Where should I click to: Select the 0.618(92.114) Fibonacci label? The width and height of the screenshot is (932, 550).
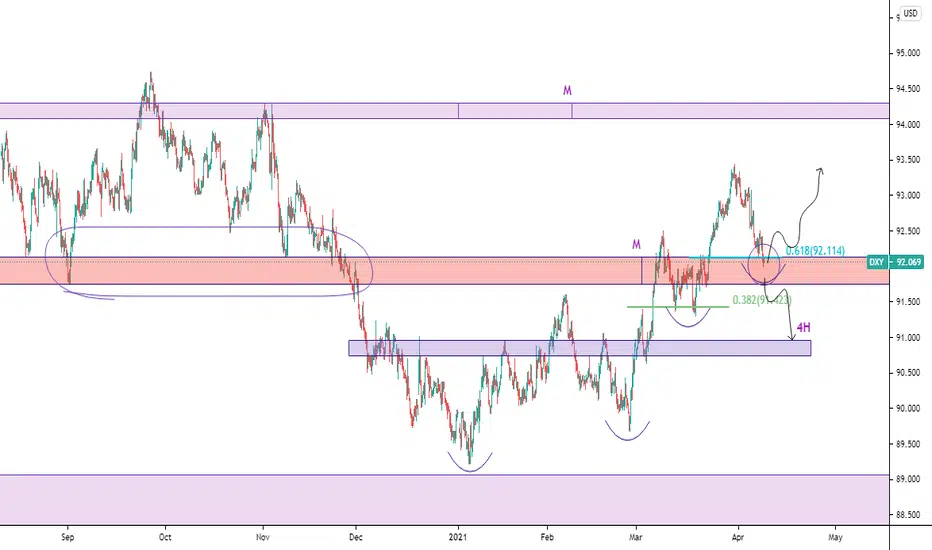pyautogui.click(x=815, y=251)
